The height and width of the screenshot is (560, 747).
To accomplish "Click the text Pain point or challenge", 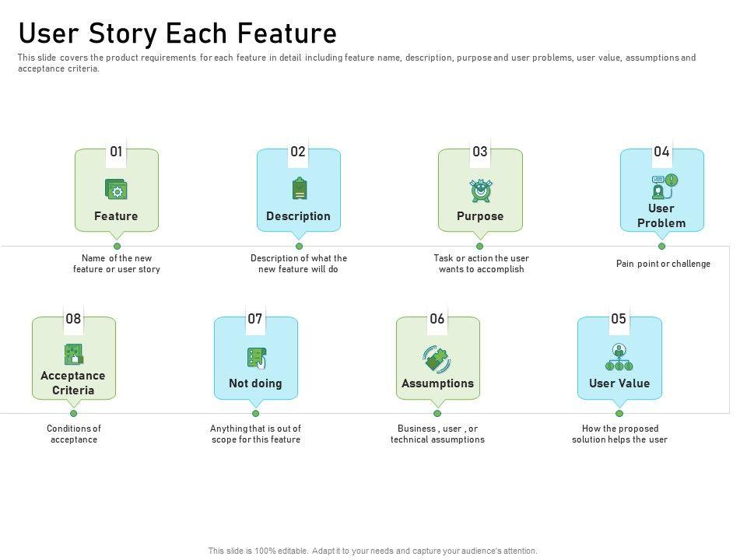I will (663, 264).
